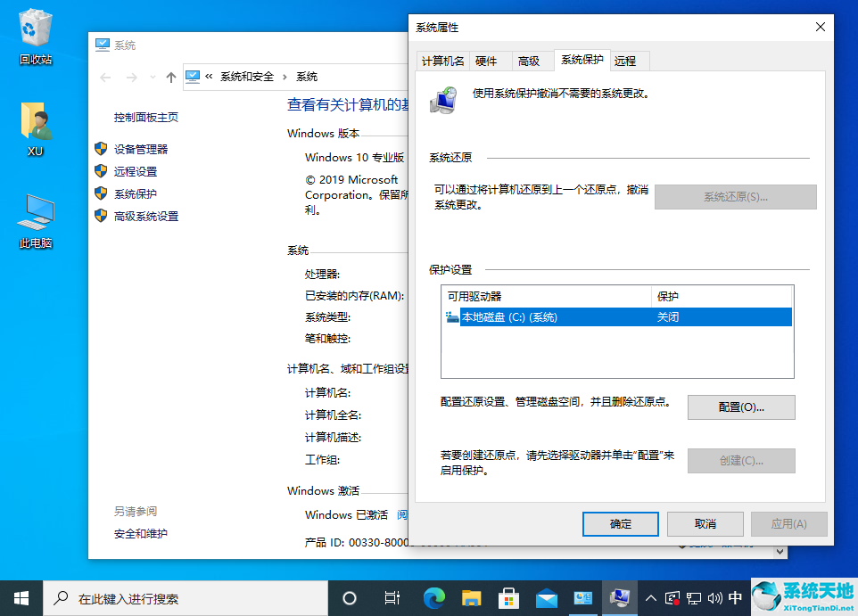Select the shield icon beside 本地磁盘 (C:) drive
This screenshot has width=858, height=616.
(453, 316)
